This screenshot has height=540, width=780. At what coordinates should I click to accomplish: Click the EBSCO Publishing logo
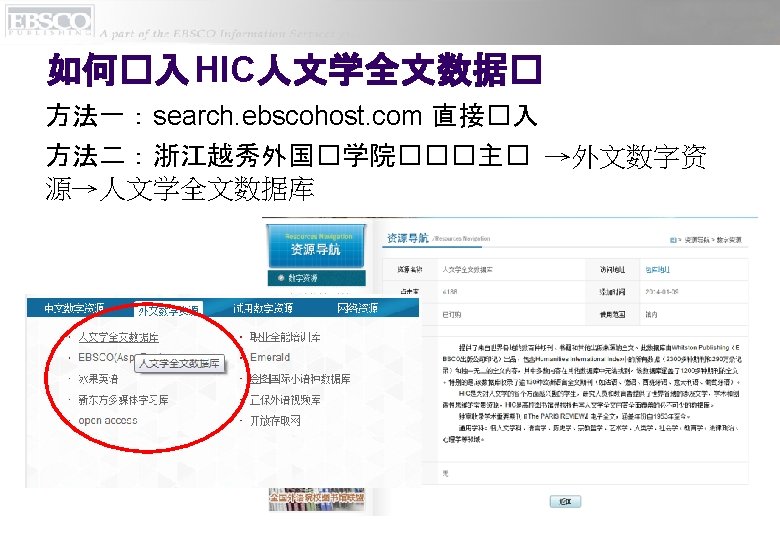click(x=49, y=21)
